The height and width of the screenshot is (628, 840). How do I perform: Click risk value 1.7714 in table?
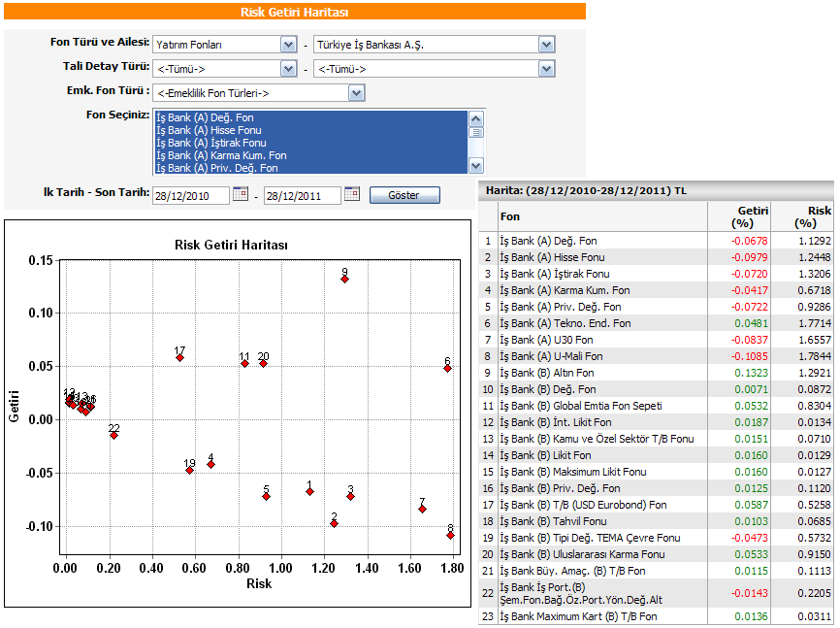(x=814, y=323)
